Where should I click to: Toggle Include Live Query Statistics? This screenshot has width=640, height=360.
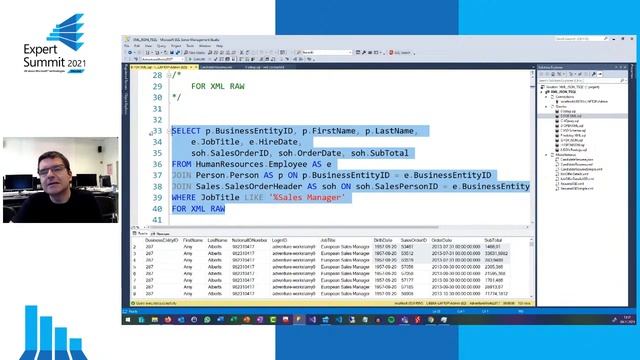(x=247, y=59)
